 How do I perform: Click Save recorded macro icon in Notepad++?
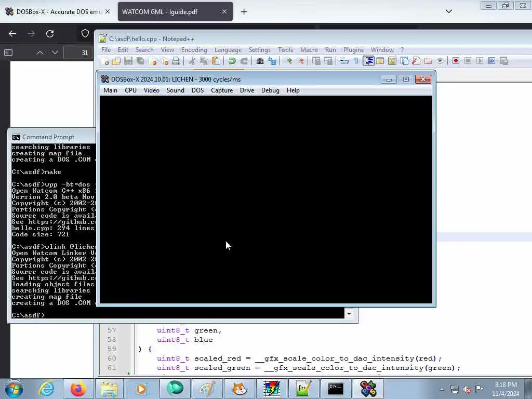coord(504,61)
